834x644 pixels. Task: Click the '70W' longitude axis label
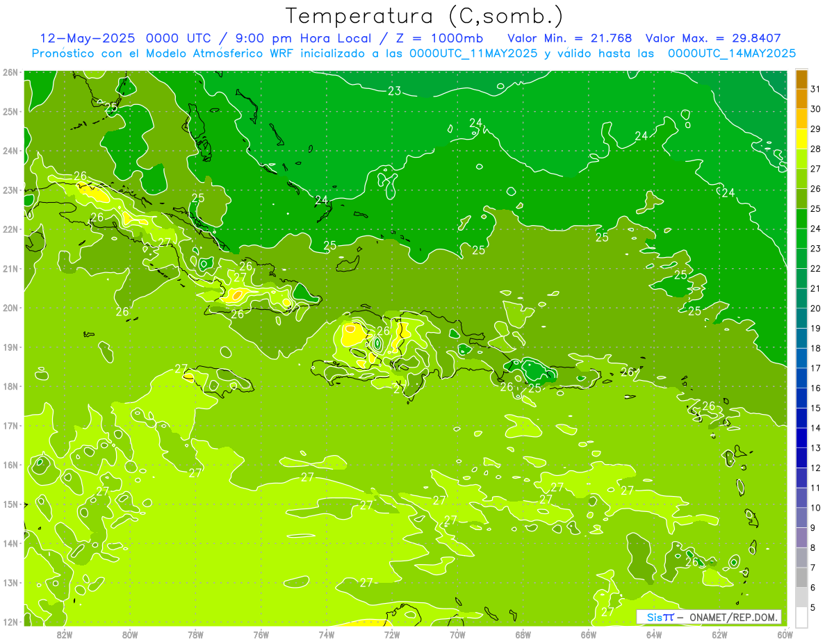(457, 634)
